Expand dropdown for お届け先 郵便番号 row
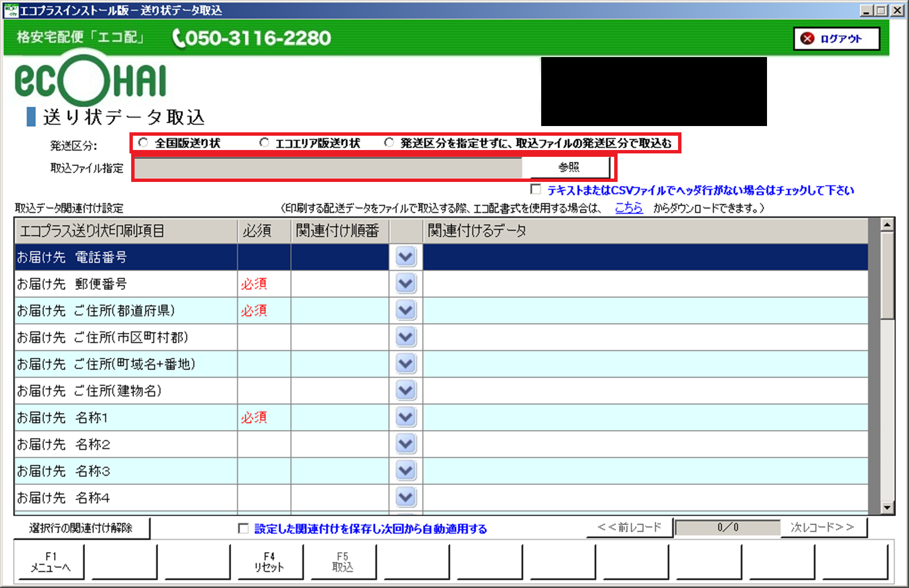This screenshot has width=909, height=588. tap(405, 283)
